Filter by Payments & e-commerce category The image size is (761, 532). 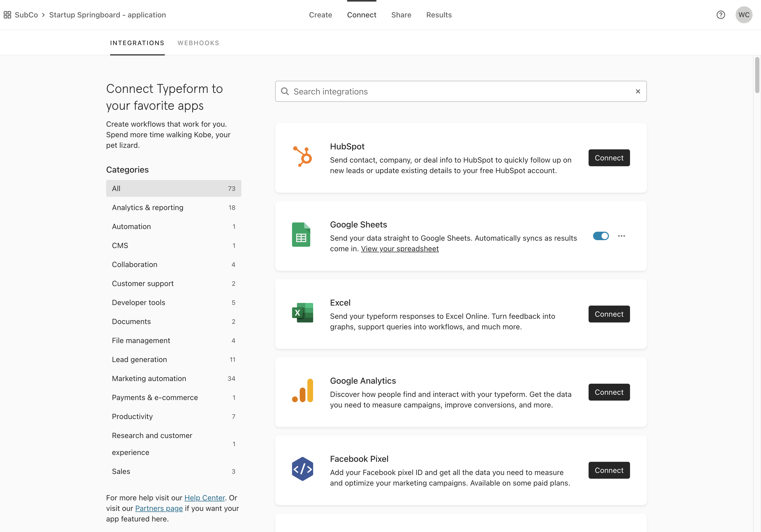pos(174,397)
